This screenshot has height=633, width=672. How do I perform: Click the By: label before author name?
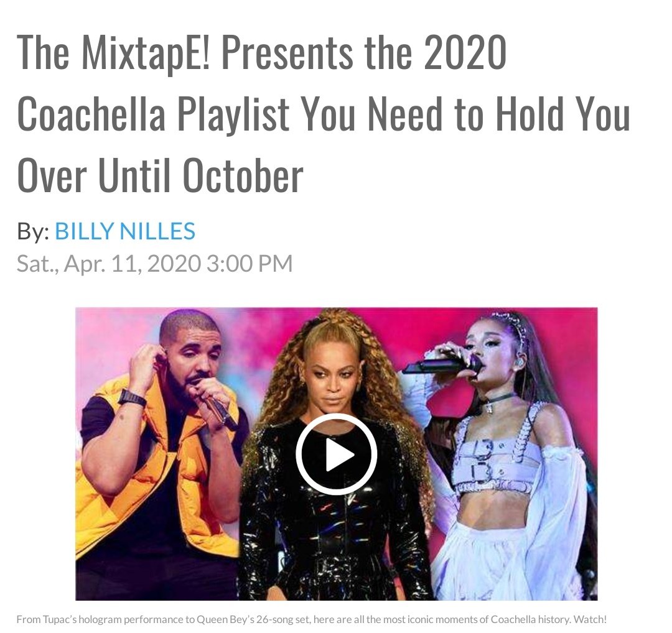(33, 231)
